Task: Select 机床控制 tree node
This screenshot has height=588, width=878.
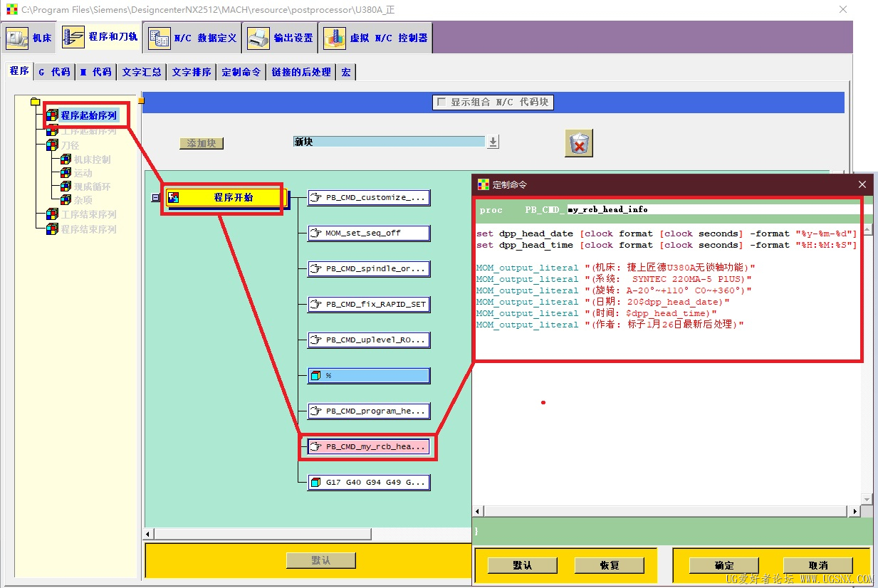Action: tap(92, 159)
